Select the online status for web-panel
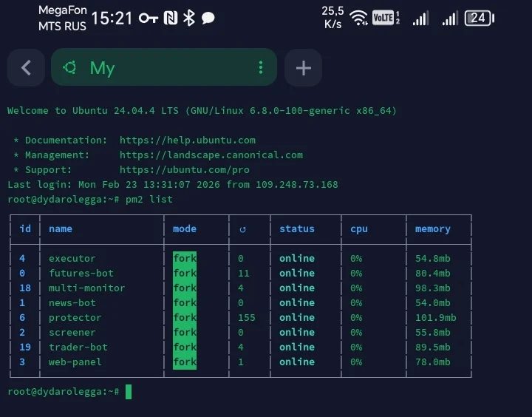Image resolution: width=532 pixels, height=417 pixels. coord(297,362)
